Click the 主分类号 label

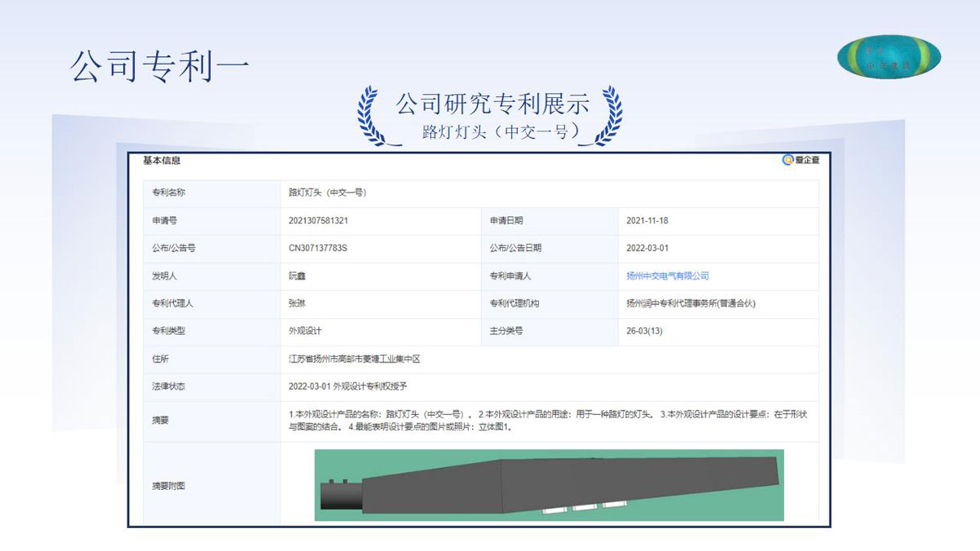[506, 331]
